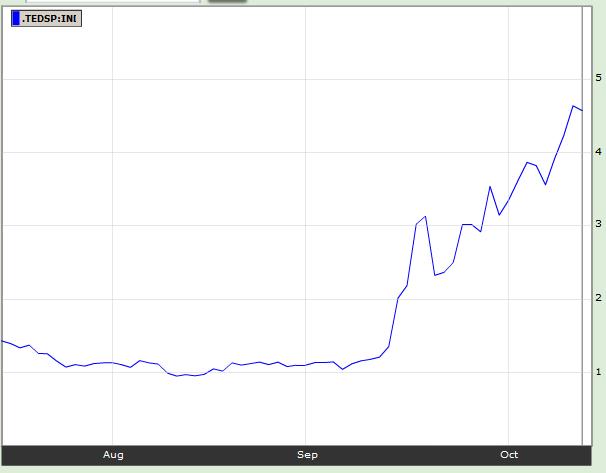Screen dimensions: 606x473
Task: Click the y-axis value 1
Action: coord(598,372)
